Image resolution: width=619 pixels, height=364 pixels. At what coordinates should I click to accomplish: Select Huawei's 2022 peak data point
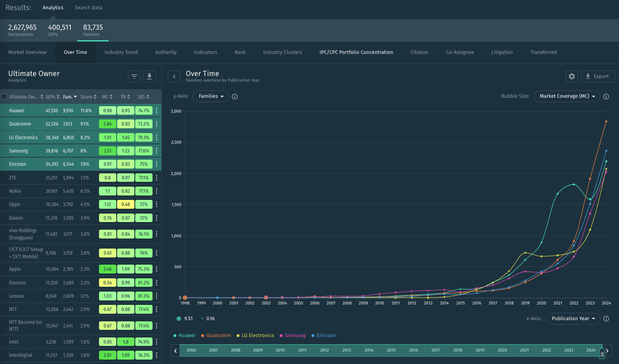(x=574, y=185)
